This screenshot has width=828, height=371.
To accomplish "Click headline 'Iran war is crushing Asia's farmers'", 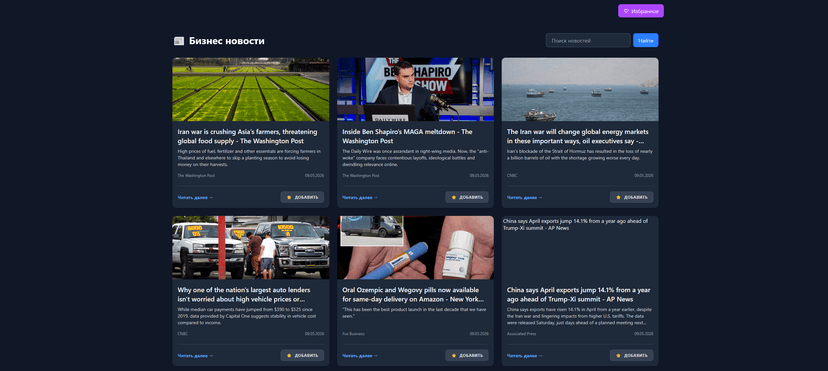I will [247, 136].
